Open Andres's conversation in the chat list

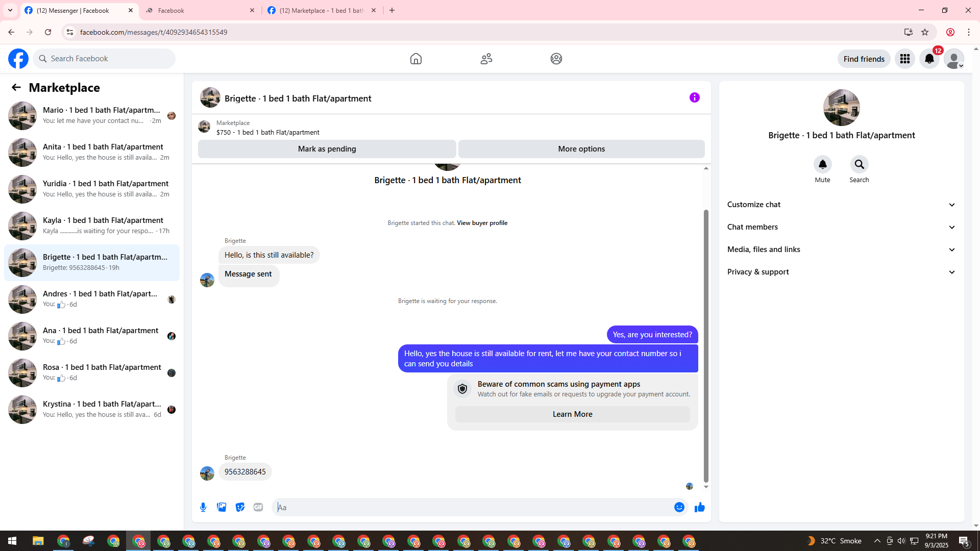pyautogui.click(x=92, y=299)
